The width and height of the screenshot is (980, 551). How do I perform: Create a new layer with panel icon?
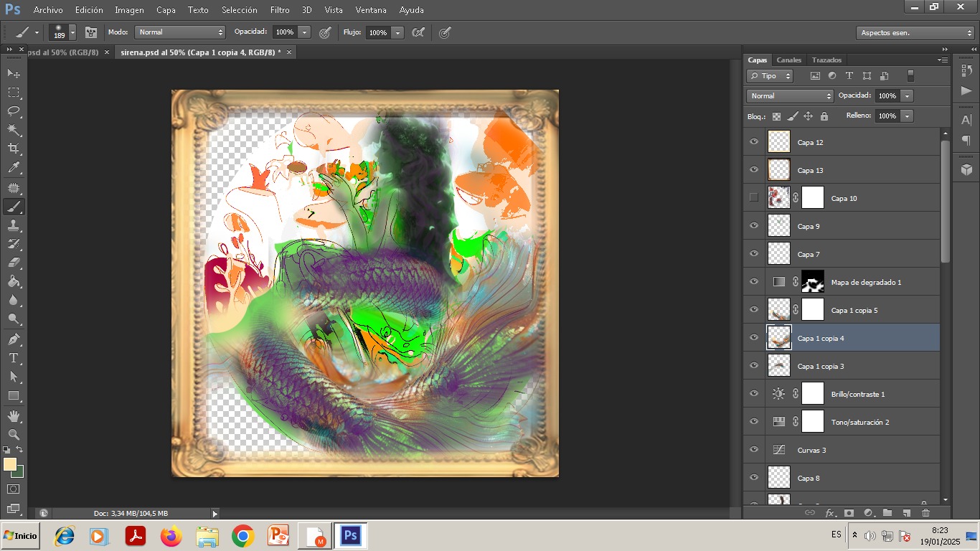[906, 513]
